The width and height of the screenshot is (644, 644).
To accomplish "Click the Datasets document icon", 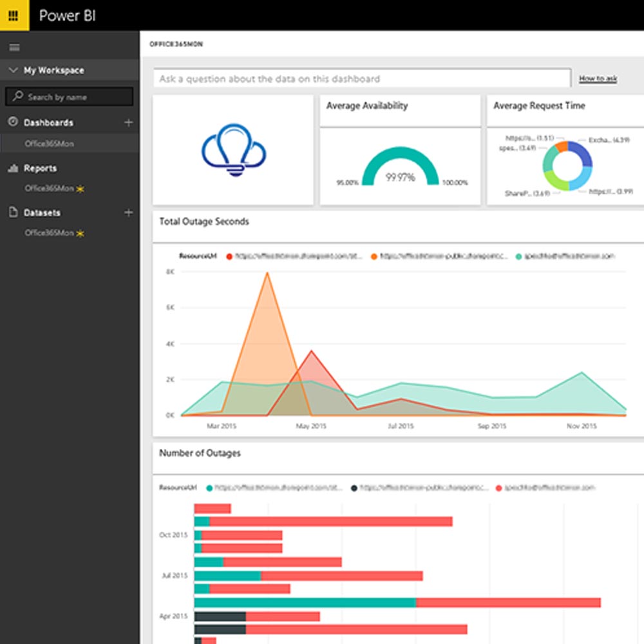I will point(13,212).
